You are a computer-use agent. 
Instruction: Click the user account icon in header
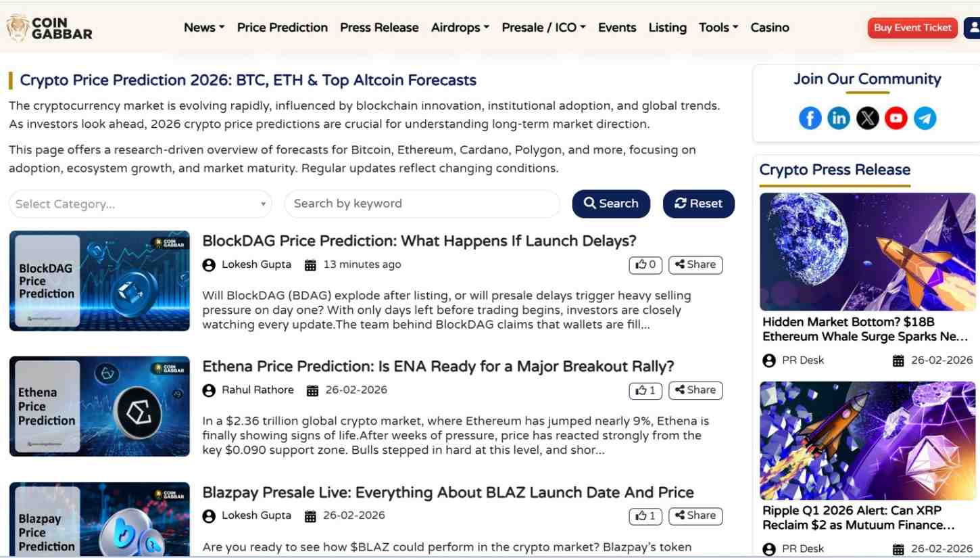[x=973, y=28]
